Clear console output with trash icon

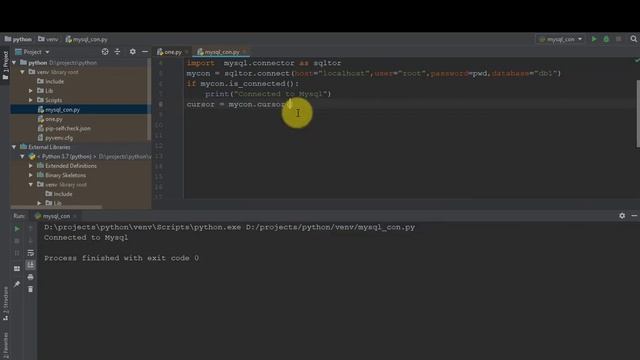(x=30, y=289)
